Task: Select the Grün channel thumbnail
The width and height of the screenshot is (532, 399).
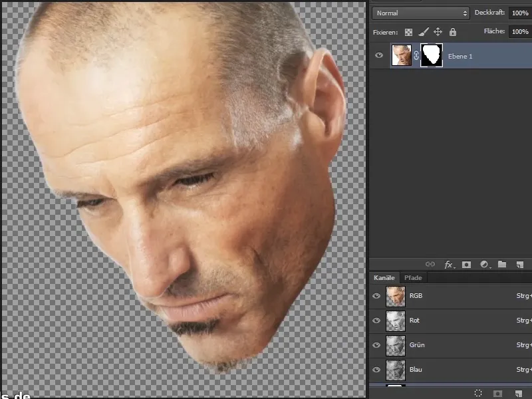Action: (396, 345)
